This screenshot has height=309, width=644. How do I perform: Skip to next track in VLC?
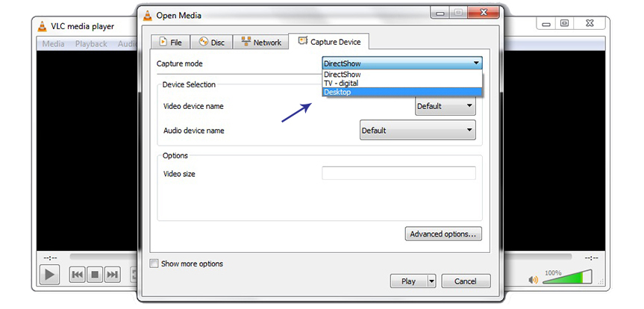[x=112, y=275]
